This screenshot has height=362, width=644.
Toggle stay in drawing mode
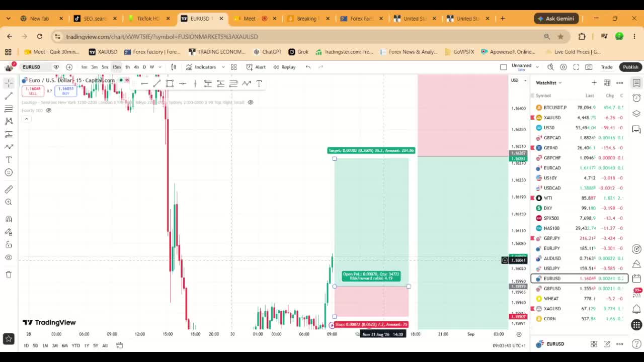[x=9, y=232]
